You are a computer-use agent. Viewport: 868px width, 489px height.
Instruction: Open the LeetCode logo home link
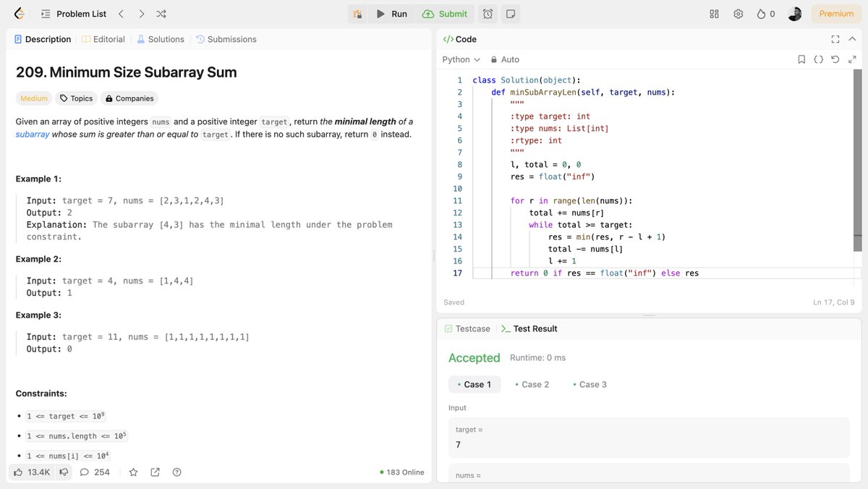pyautogui.click(x=19, y=14)
